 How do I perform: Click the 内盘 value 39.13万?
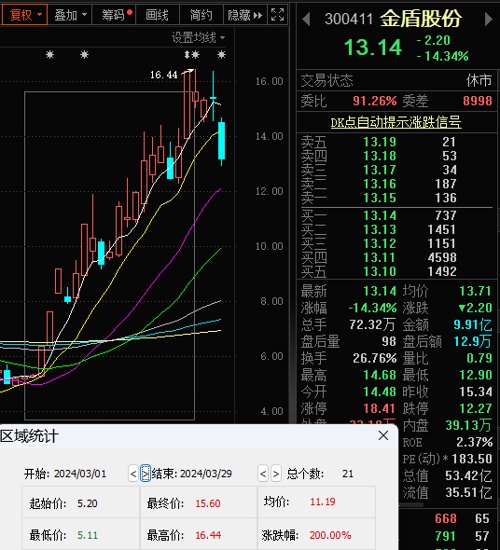click(x=469, y=425)
